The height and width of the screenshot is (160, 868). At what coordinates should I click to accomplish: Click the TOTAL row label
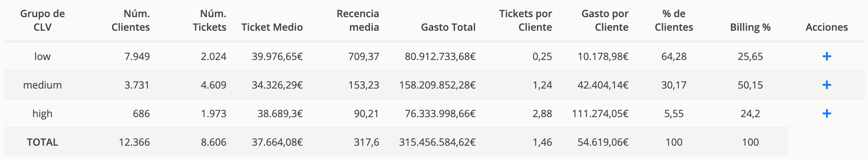(43, 142)
